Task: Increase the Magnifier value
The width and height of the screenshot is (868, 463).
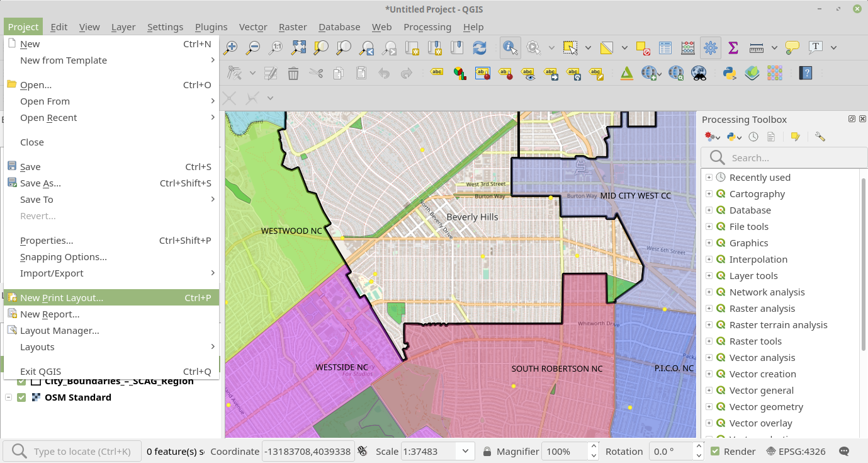Action: click(x=593, y=447)
